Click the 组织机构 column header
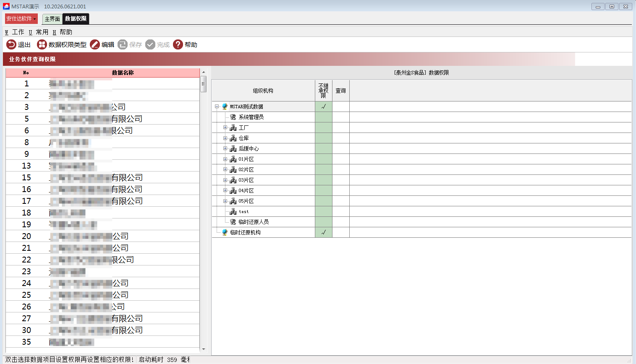Screen dimensions: 636x364 [x=263, y=91]
